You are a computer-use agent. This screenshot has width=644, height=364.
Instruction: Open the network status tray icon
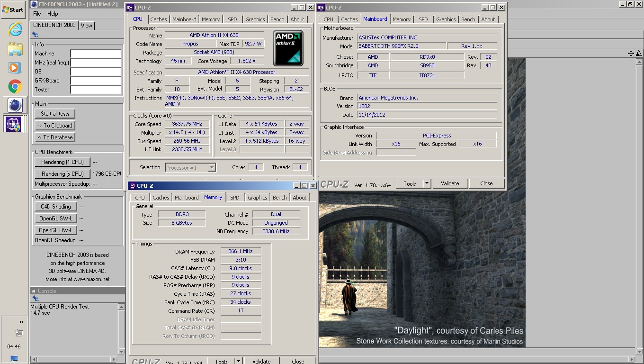pos(19,334)
